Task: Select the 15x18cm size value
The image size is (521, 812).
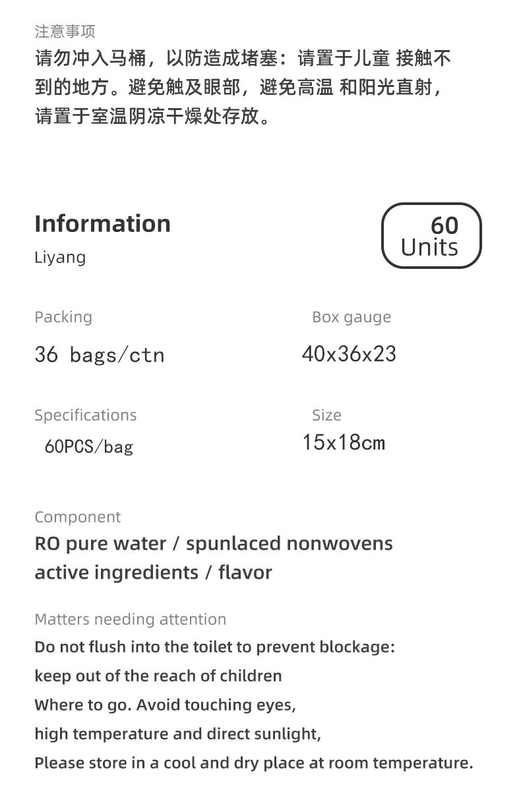Action: coord(344,442)
